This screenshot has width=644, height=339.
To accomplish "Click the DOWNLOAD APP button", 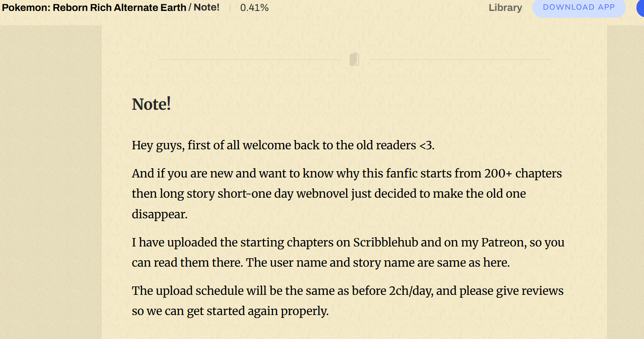I will (x=579, y=8).
